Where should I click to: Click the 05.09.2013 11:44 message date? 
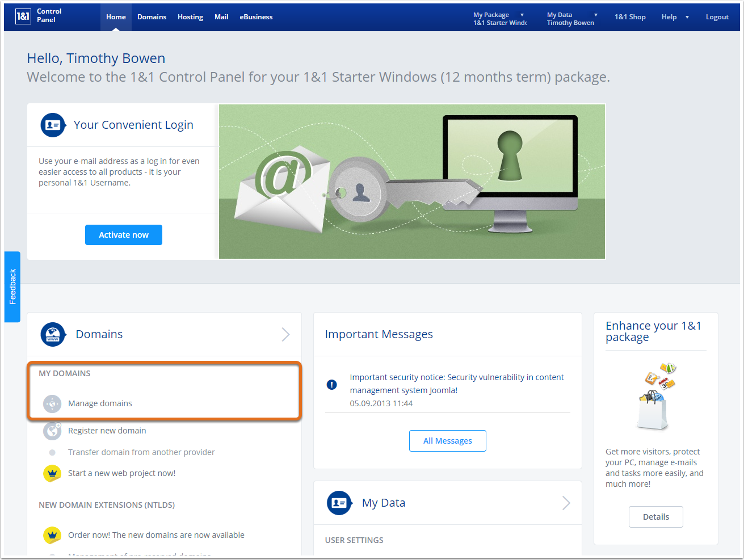381,403
